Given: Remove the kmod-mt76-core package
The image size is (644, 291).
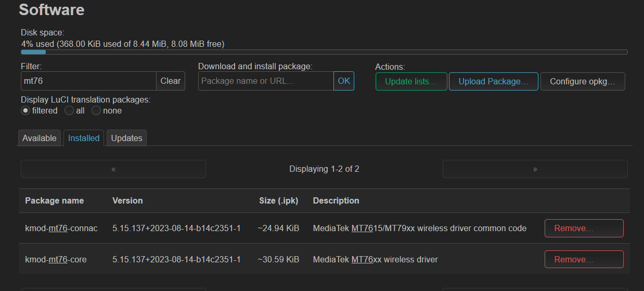Looking at the screenshot, I should coord(584,259).
